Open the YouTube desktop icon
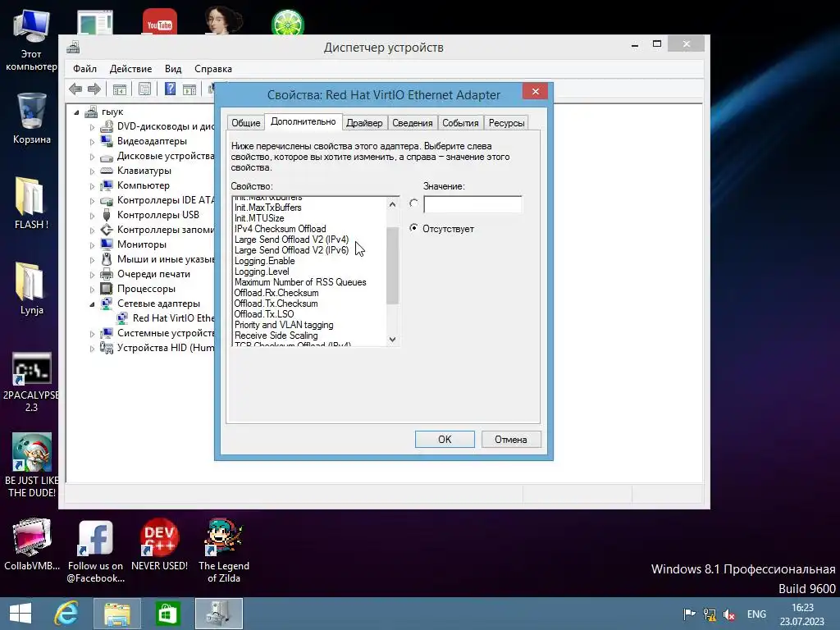This screenshot has width=840, height=630. [x=160, y=22]
